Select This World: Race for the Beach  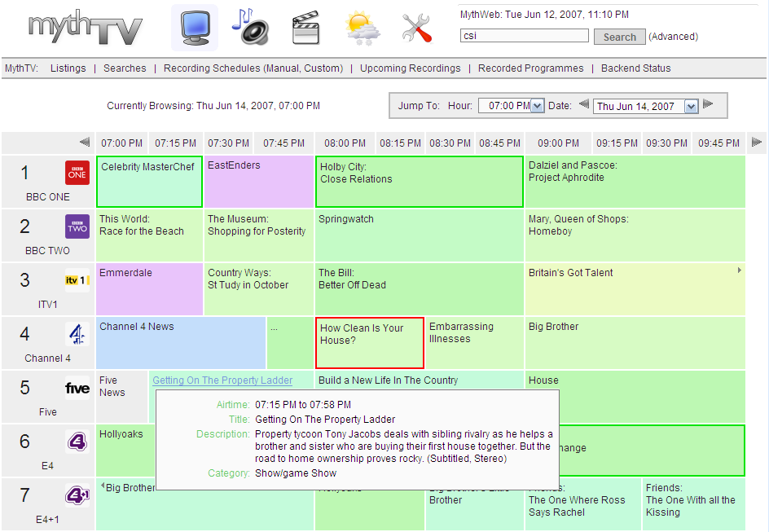149,235
